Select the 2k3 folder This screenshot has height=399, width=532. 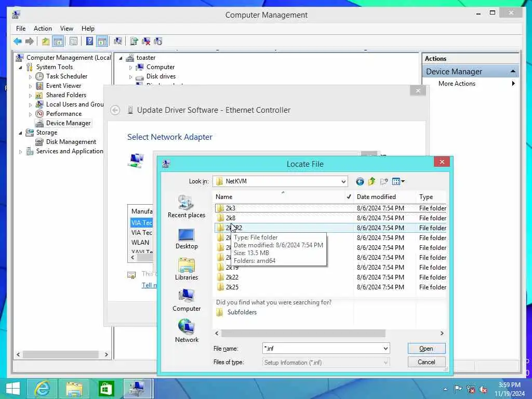(230, 208)
